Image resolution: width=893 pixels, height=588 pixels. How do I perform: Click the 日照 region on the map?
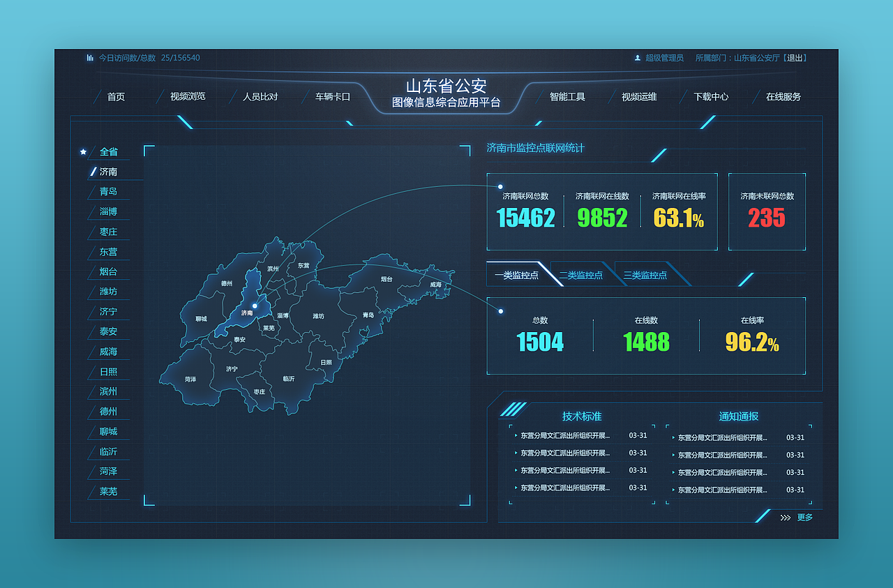coord(326,363)
